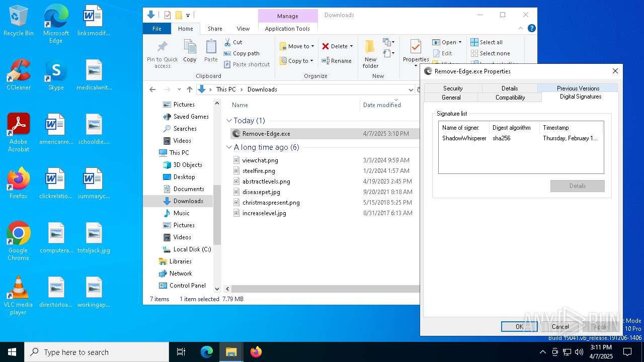
Task: Click Copy path in the ribbon
Action: pos(242,53)
